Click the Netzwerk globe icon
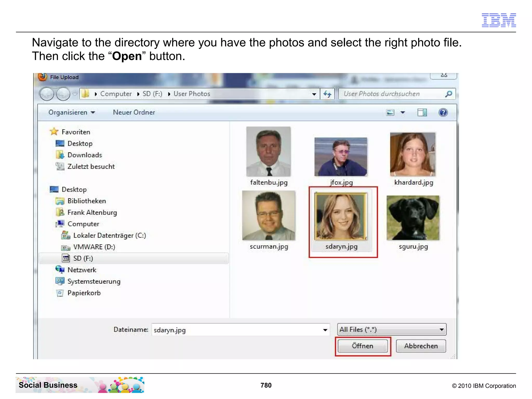 (x=60, y=269)
